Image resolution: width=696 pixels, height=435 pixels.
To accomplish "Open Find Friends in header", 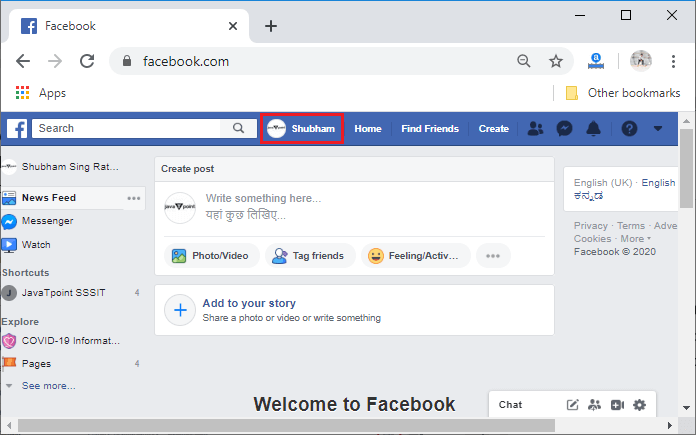I will pyautogui.click(x=430, y=129).
